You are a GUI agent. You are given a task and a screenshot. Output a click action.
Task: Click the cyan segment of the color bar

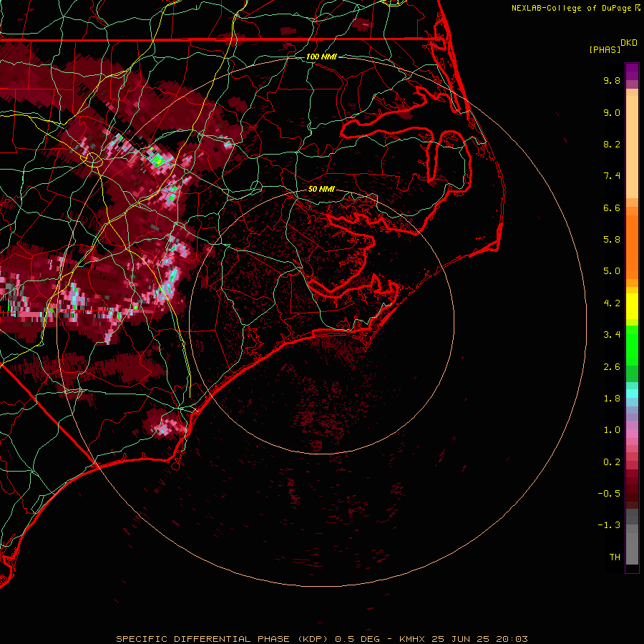point(632,394)
